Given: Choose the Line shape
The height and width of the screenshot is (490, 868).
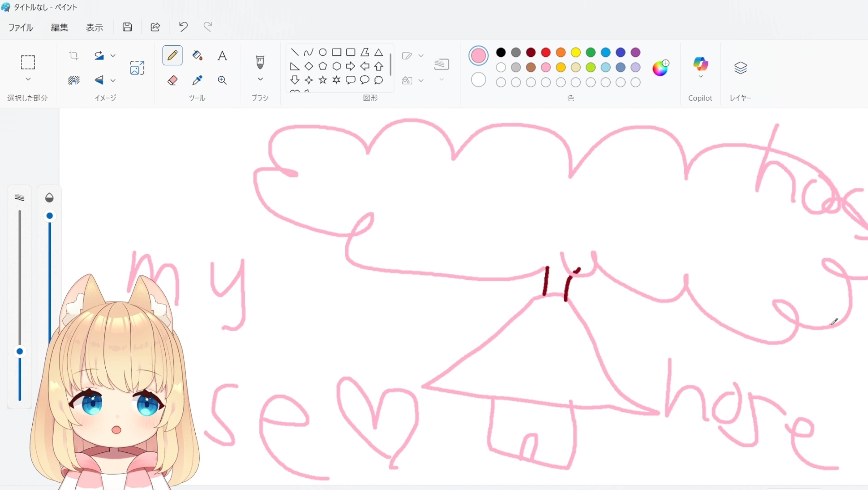Looking at the screenshot, I should (x=295, y=52).
